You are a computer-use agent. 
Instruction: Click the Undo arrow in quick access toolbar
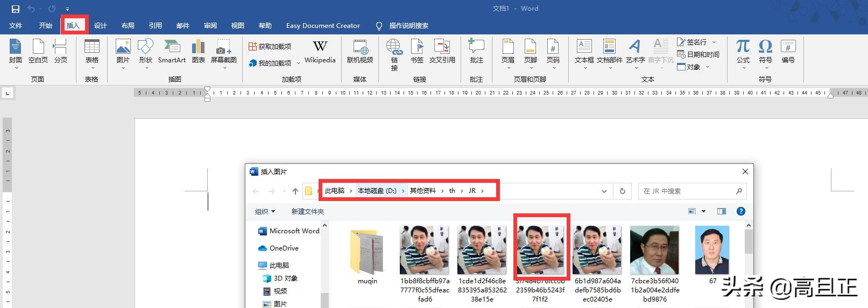[x=31, y=9]
